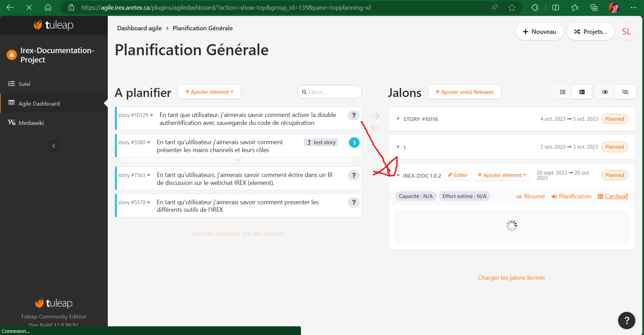Expand the STORY #10116 milestone

(398, 119)
